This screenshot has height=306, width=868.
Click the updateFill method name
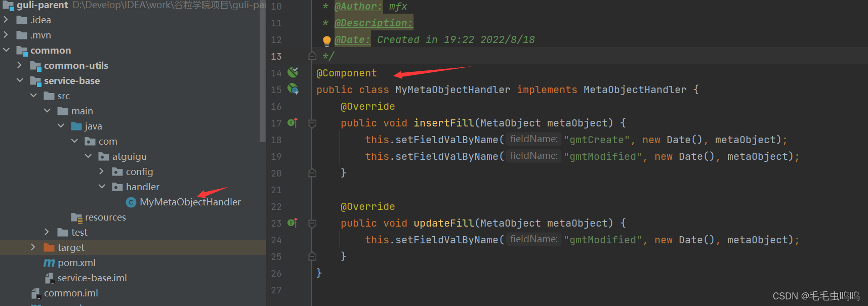coord(444,223)
